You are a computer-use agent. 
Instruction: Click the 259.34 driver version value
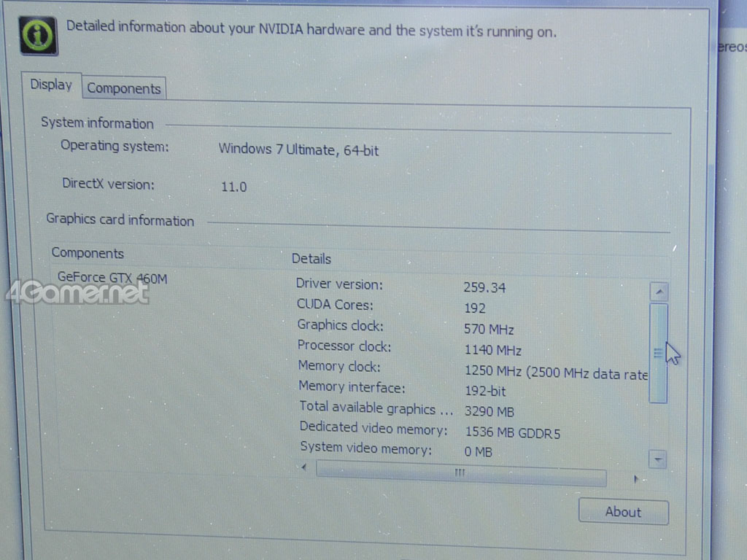coord(484,287)
